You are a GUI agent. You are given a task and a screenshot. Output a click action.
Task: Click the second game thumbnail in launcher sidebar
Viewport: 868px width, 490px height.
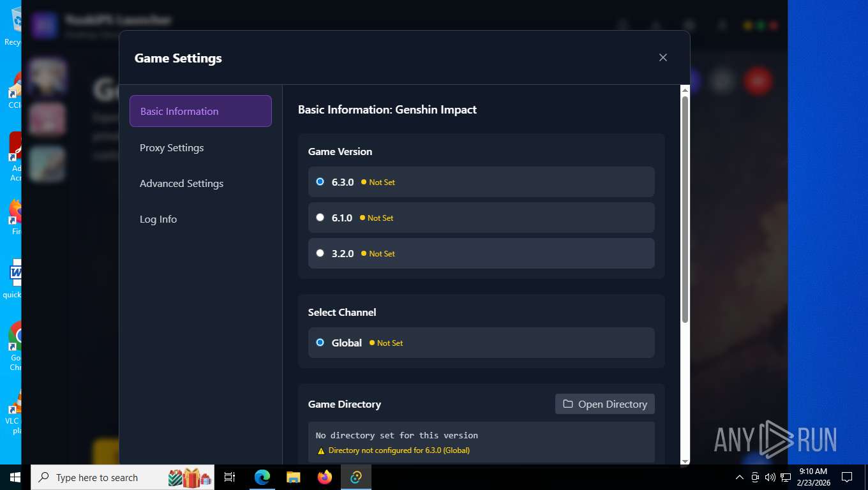point(47,119)
